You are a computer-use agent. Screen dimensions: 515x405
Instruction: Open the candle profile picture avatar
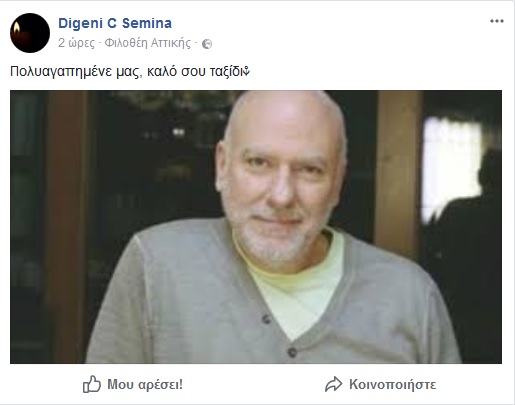click(30, 33)
